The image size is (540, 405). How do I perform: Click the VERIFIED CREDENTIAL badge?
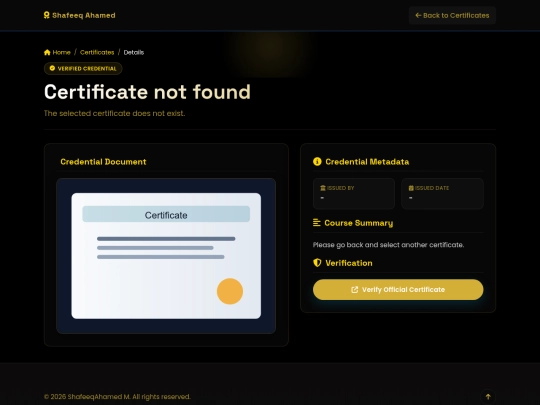(83, 68)
